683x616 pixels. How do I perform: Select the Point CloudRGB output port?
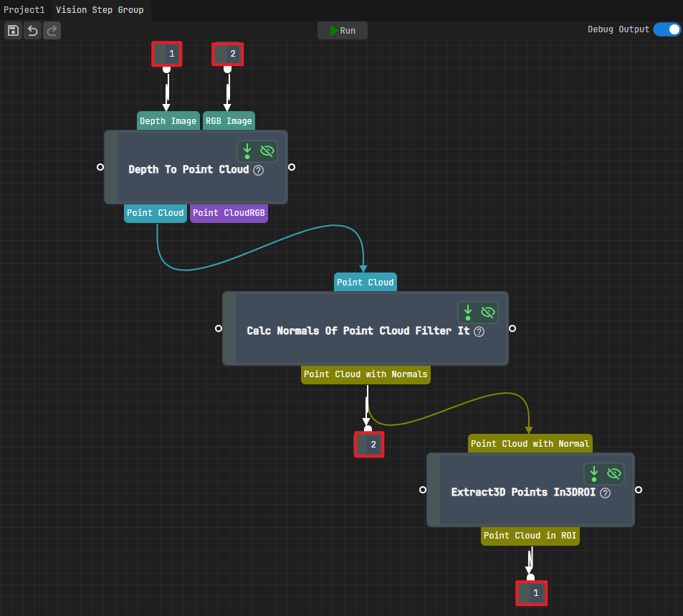229,213
